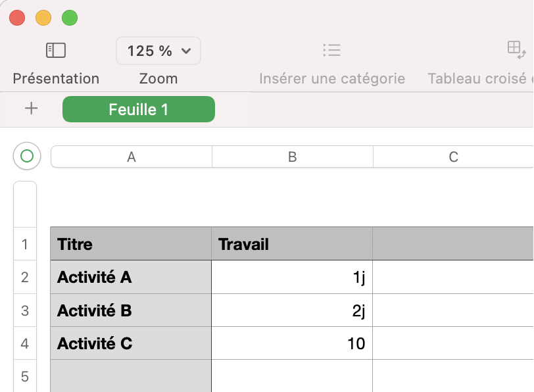Select the Titre header cell
Viewport: 534px width, 392px height.
(131, 244)
